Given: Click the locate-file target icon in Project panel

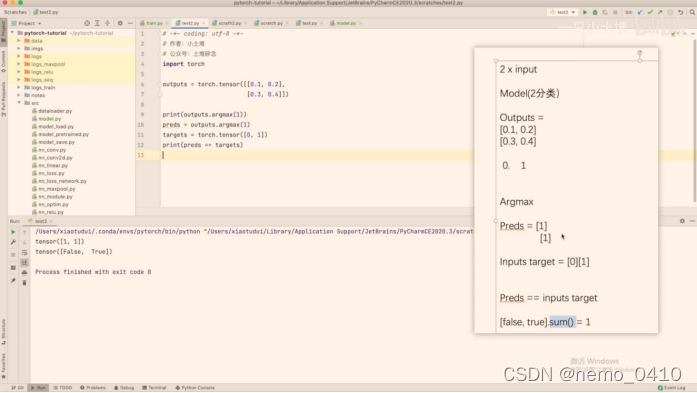Looking at the screenshot, I should point(87,23).
